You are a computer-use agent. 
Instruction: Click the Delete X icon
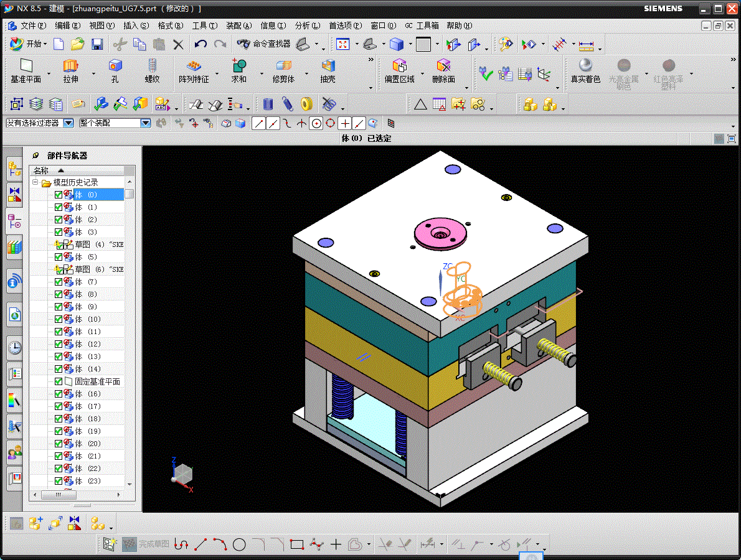pyautogui.click(x=178, y=45)
